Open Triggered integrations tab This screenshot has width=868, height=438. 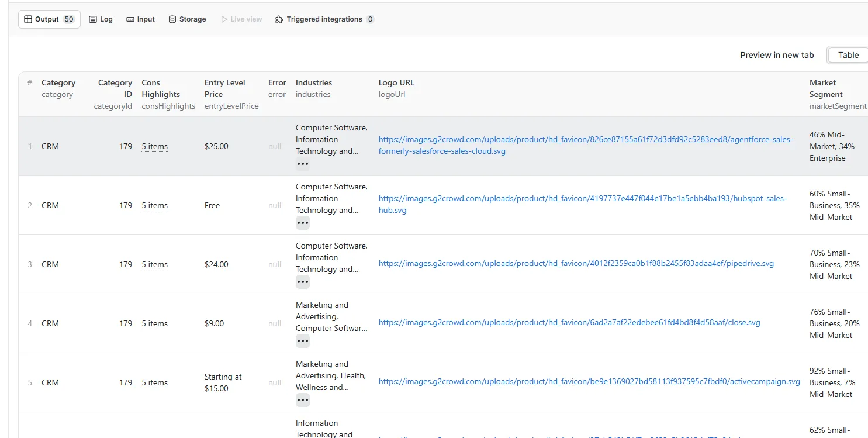324,19
